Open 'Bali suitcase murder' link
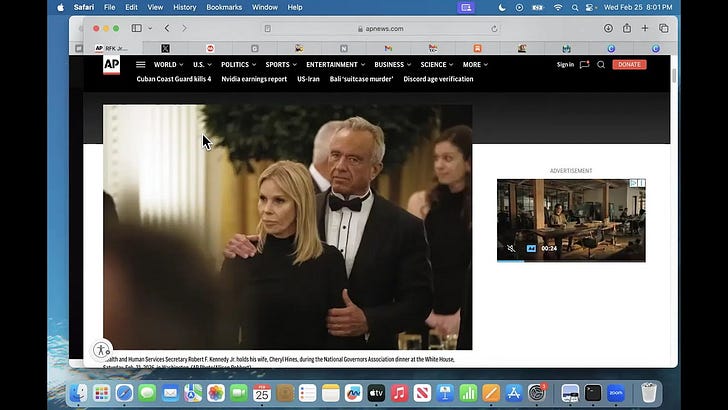 click(361, 79)
